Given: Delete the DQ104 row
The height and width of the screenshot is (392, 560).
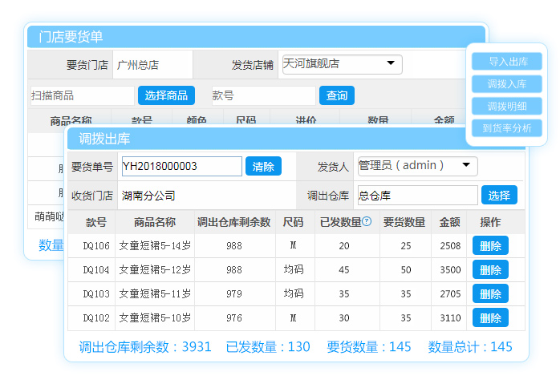Looking at the screenshot, I should 490,269.
